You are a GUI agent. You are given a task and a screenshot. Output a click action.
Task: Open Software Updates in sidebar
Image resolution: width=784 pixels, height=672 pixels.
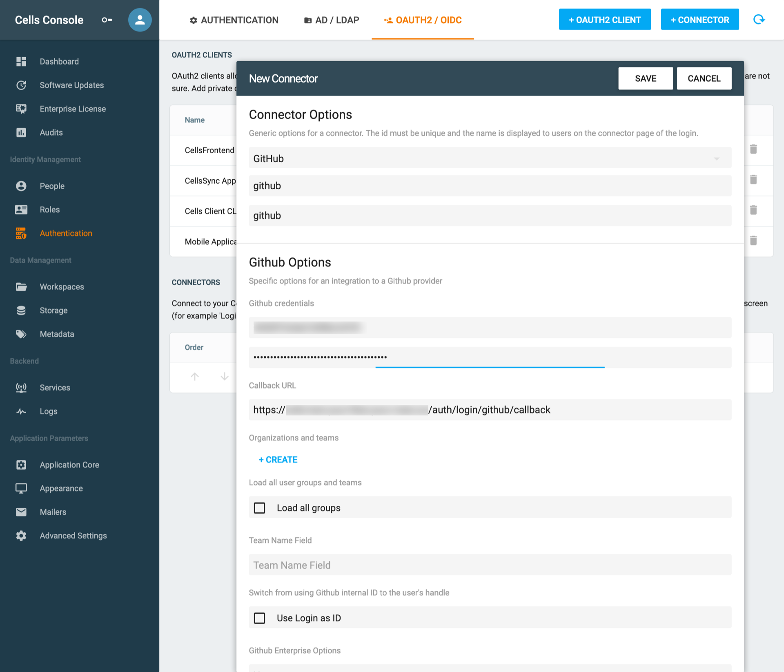tap(72, 85)
